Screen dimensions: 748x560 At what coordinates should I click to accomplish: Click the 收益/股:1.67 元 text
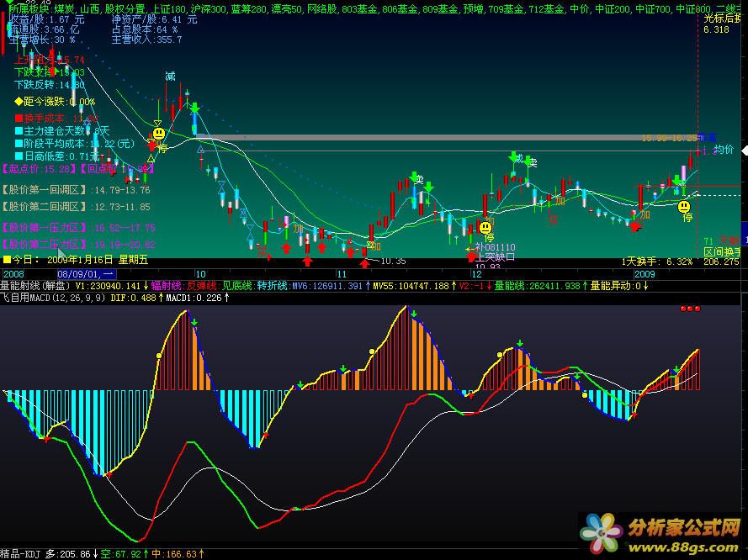pyautogui.click(x=47, y=19)
